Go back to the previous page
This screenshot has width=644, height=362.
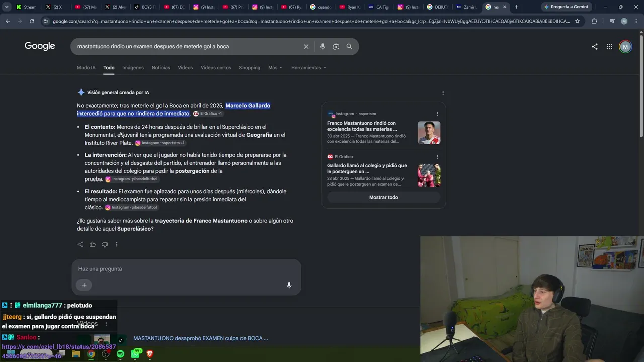pyautogui.click(x=8, y=21)
